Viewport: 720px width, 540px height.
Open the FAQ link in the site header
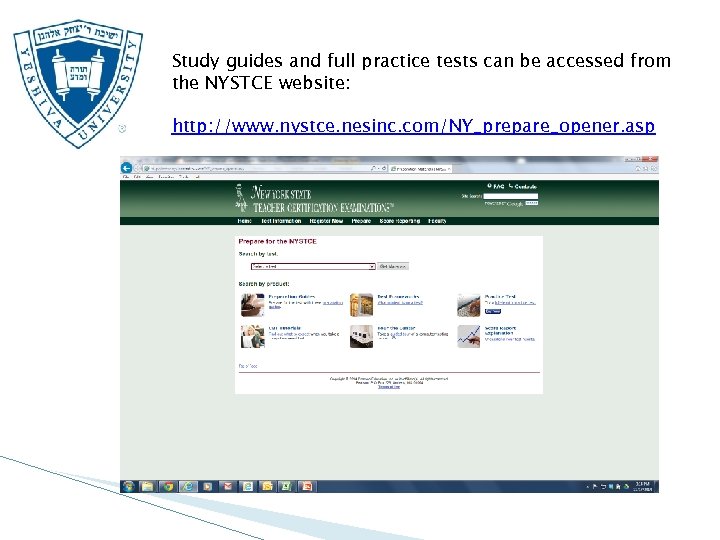[x=496, y=186]
